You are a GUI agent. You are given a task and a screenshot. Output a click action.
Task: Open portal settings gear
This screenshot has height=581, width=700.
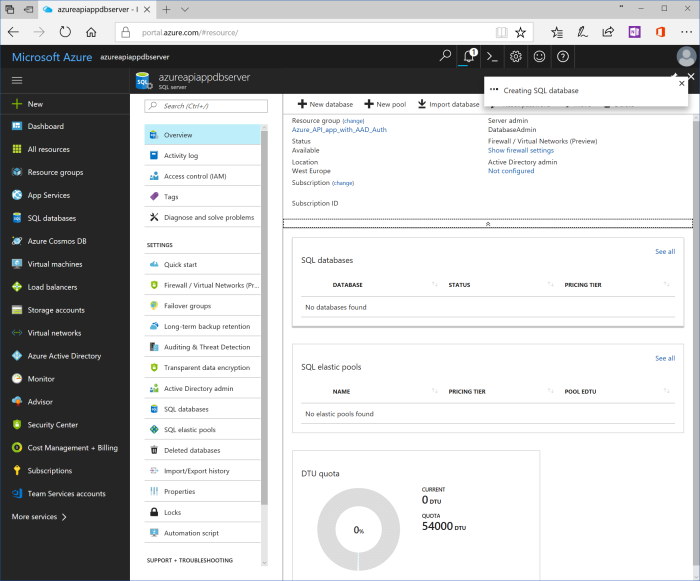pyautogui.click(x=516, y=57)
